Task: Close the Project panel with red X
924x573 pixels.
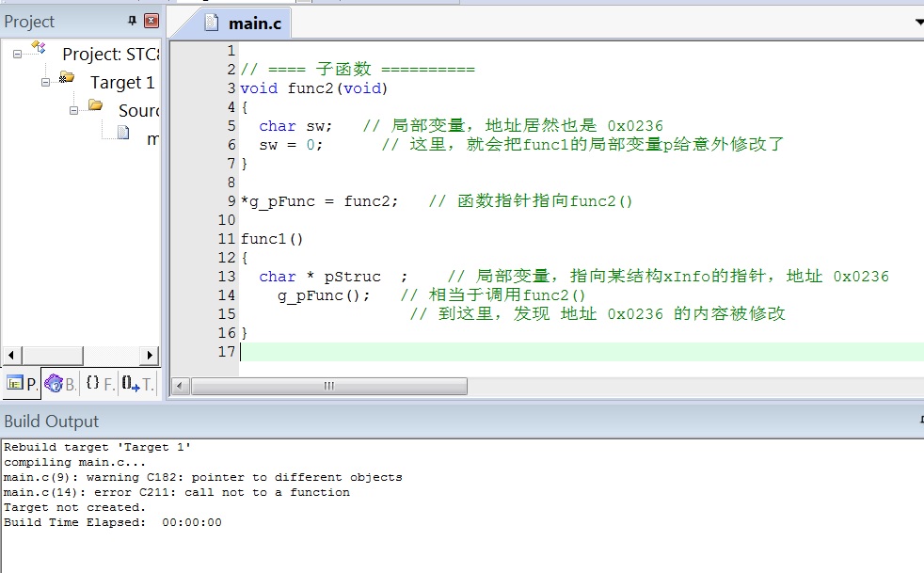Action: [151, 21]
